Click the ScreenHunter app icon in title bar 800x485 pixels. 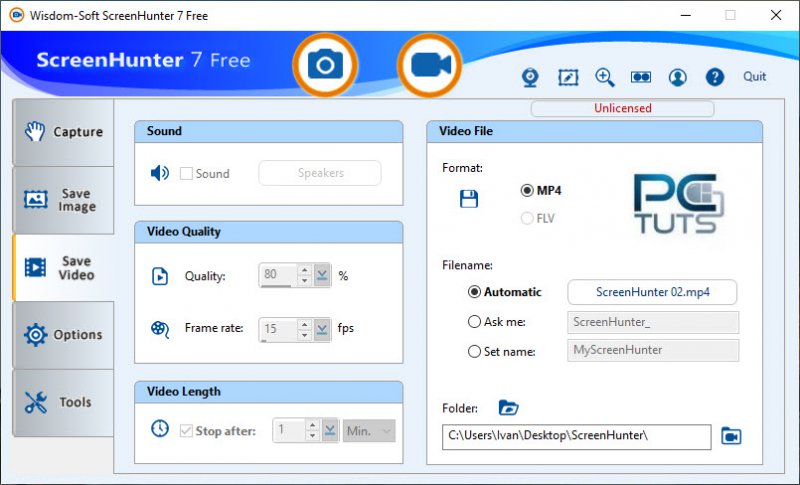coord(16,15)
